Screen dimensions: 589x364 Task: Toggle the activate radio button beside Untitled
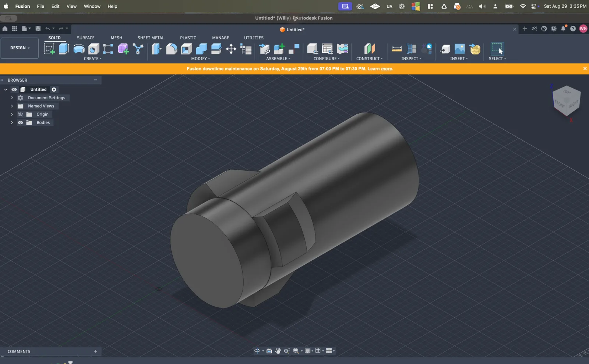click(x=54, y=90)
